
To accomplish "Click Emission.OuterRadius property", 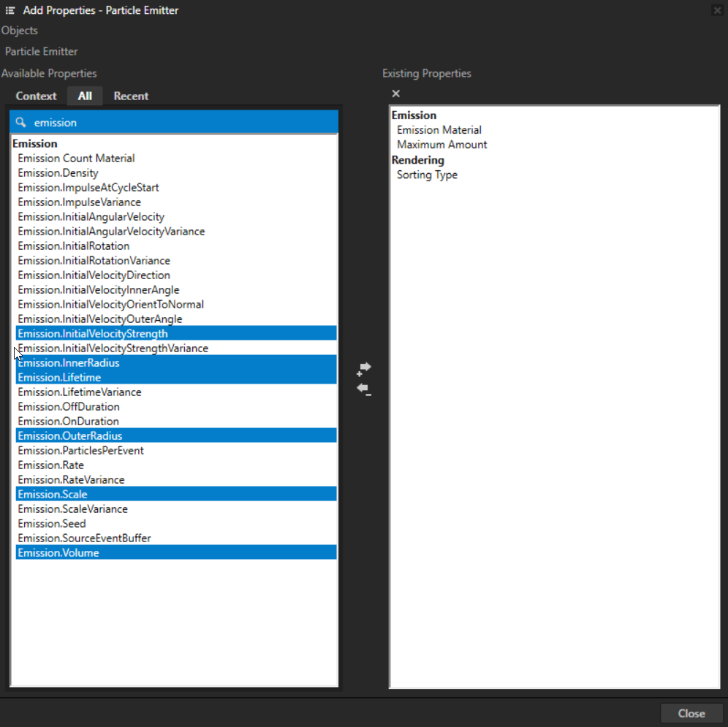I will pos(176,435).
